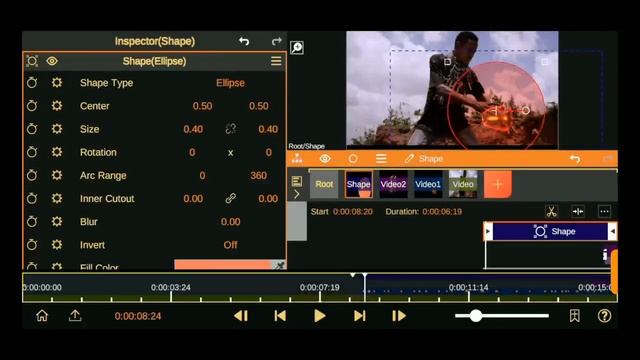The width and height of the screenshot is (640, 360).
Task: Select the Video1 layer thumbnail
Action: click(428, 184)
